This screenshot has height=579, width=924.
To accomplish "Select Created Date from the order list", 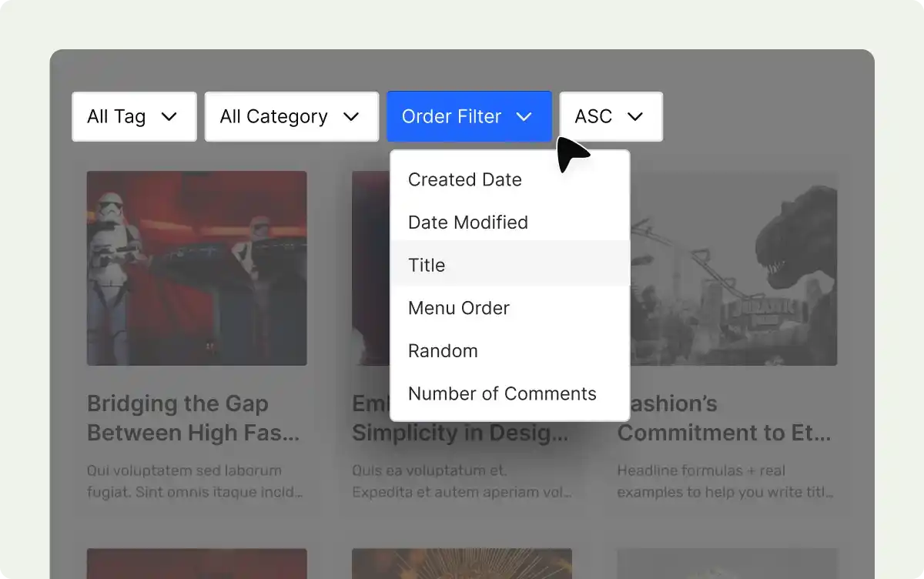I will 465,179.
